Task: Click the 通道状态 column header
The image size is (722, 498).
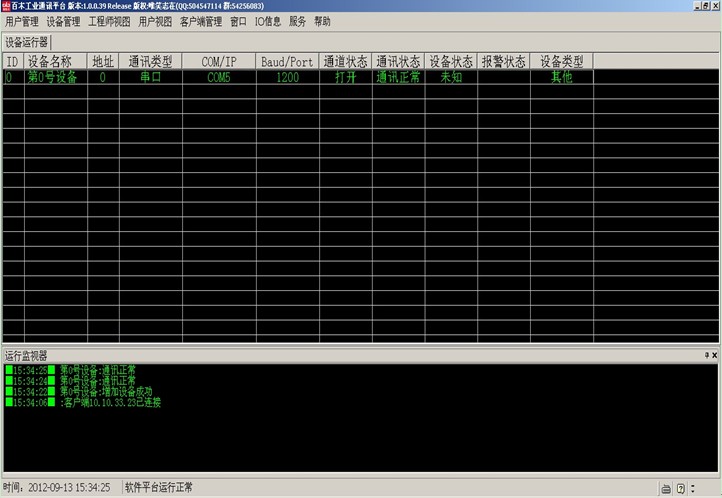Action: (x=345, y=61)
